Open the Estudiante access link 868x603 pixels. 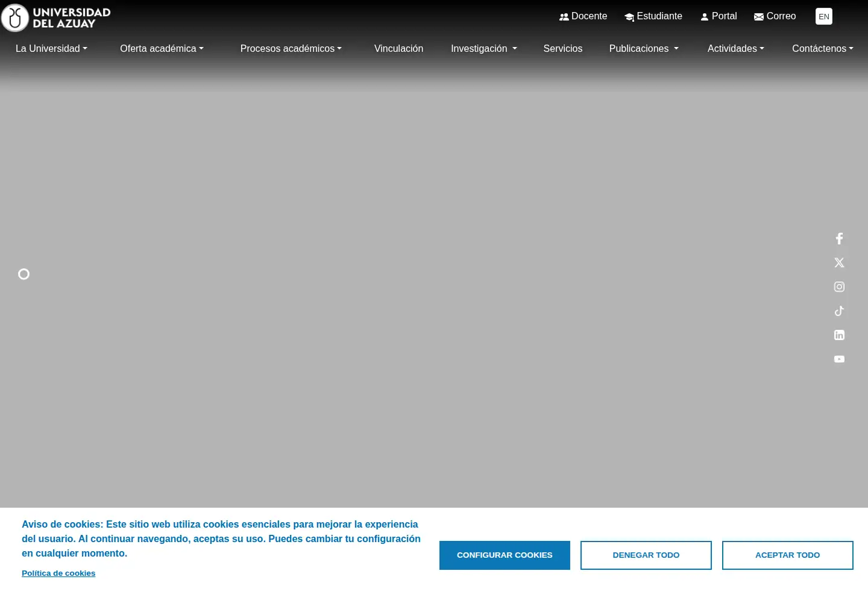coord(653,16)
